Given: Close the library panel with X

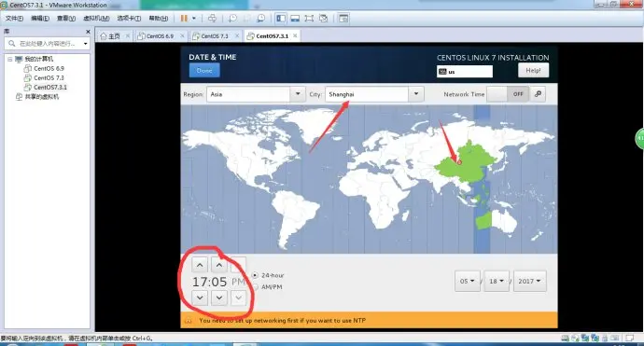Looking at the screenshot, I should pyautogui.click(x=88, y=32).
